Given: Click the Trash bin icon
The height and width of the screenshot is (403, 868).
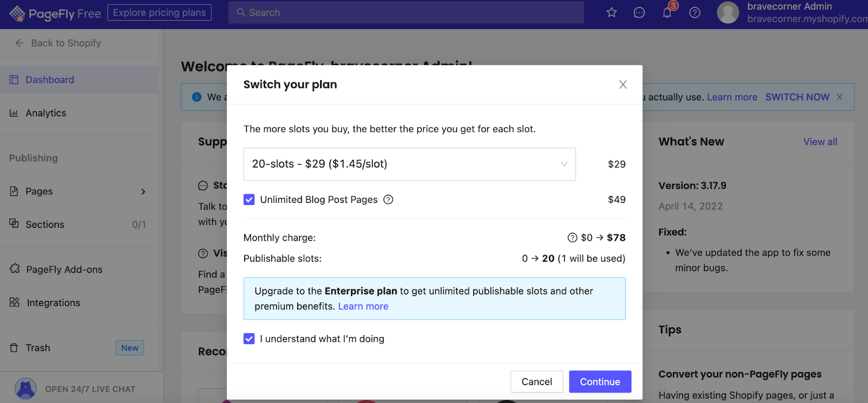Looking at the screenshot, I should (x=14, y=348).
